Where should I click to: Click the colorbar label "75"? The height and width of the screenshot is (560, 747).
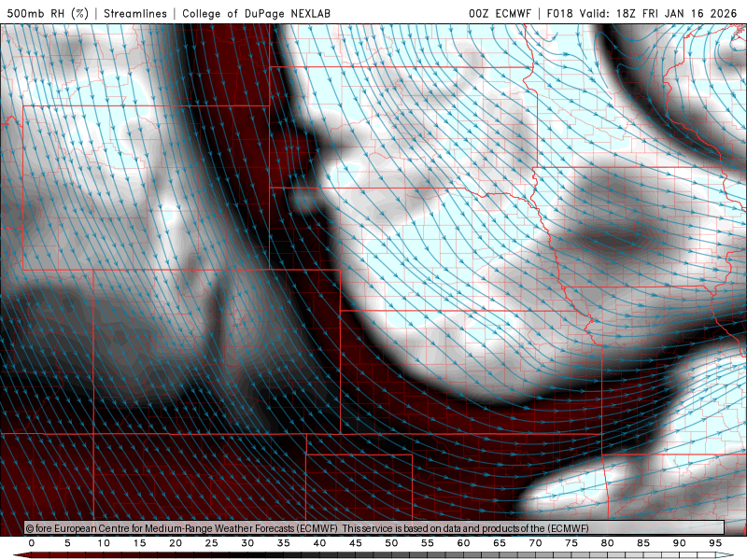[571, 543]
